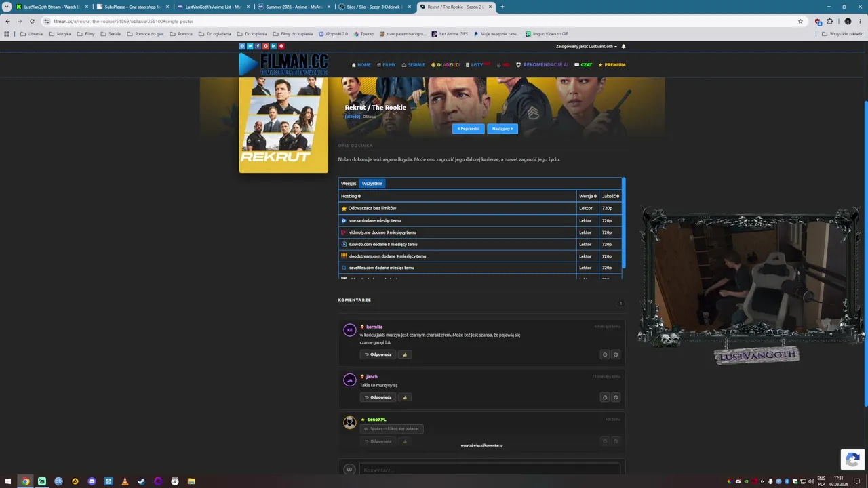Reply to kermite's comment with Odpowiedz
Viewport: 868px width, 488px height.
click(378, 354)
